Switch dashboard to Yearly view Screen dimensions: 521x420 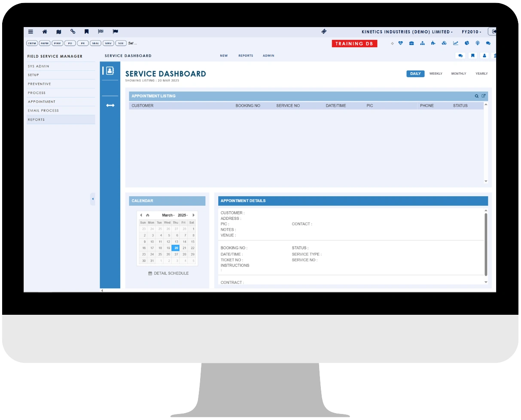pyautogui.click(x=481, y=74)
